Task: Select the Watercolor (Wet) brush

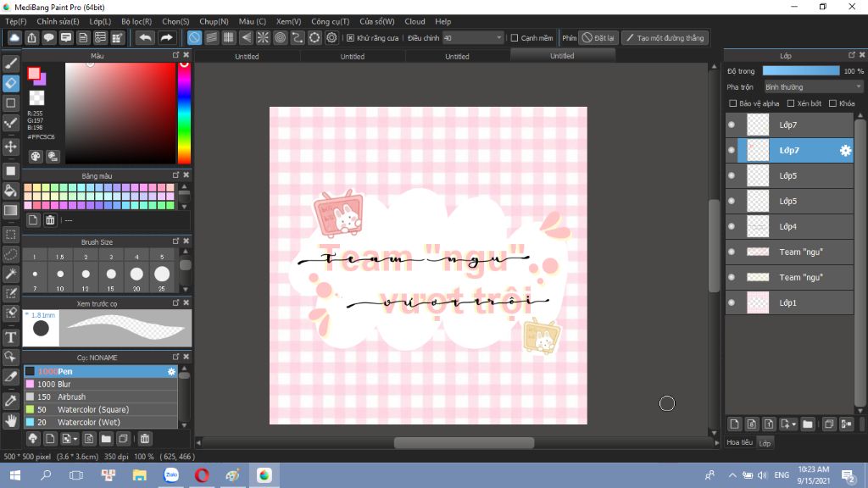Action: pos(101,422)
